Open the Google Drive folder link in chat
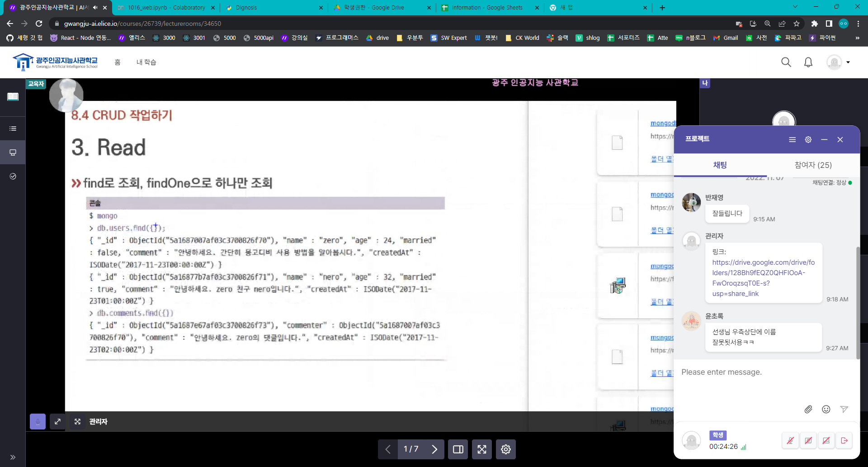This screenshot has width=868, height=467. pyautogui.click(x=764, y=278)
